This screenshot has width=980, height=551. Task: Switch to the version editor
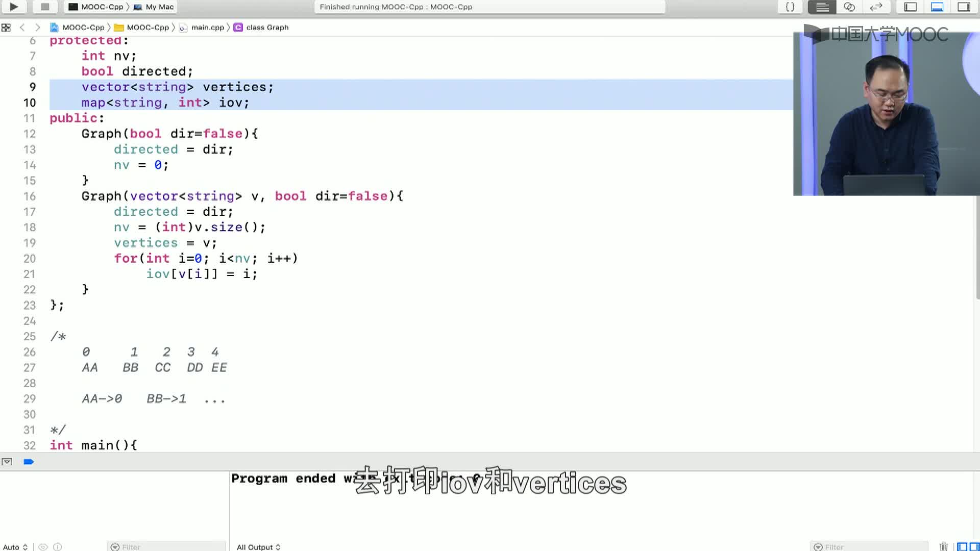(876, 7)
